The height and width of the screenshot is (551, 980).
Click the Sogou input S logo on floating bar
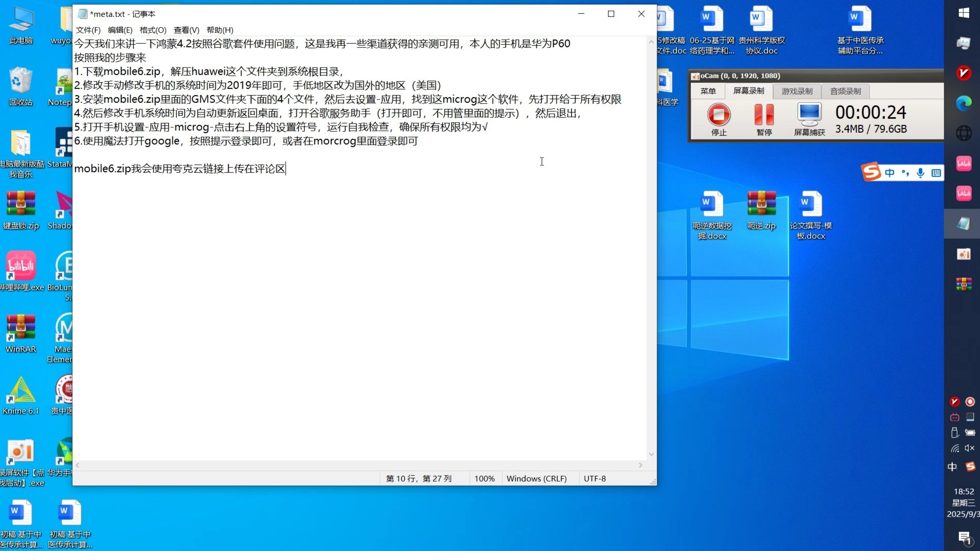[871, 172]
